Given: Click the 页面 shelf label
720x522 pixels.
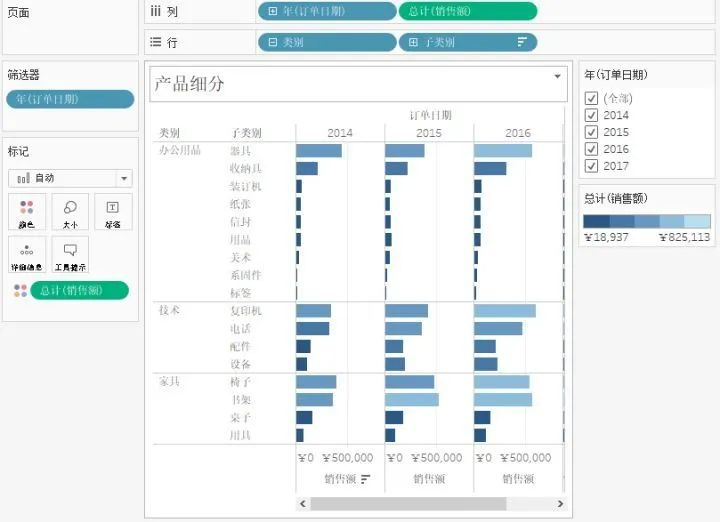Looking at the screenshot, I should click(x=18, y=12).
